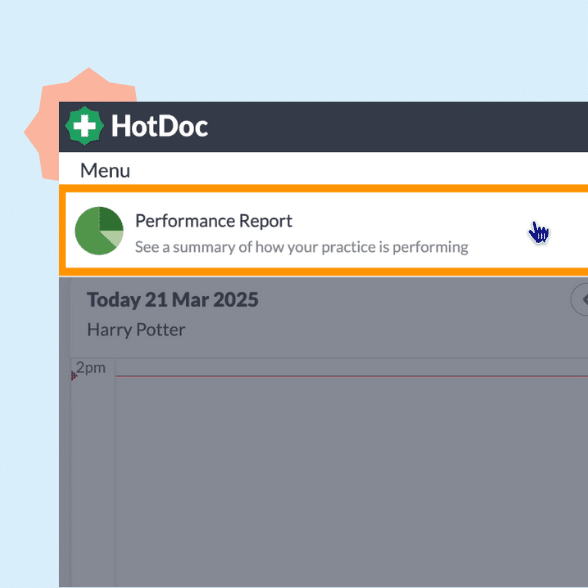Click the HotDoc wordmark in header
The image size is (588, 588).
coord(159,126)
